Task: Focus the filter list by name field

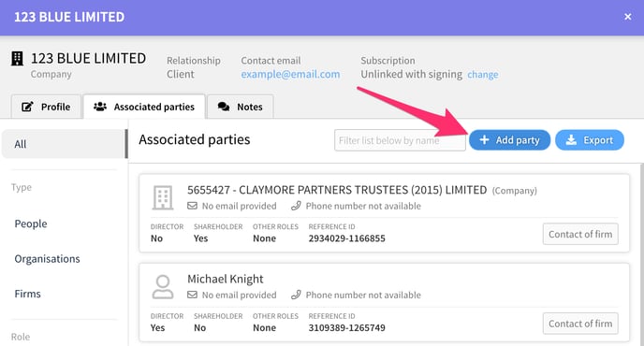Action: [400, 140]
